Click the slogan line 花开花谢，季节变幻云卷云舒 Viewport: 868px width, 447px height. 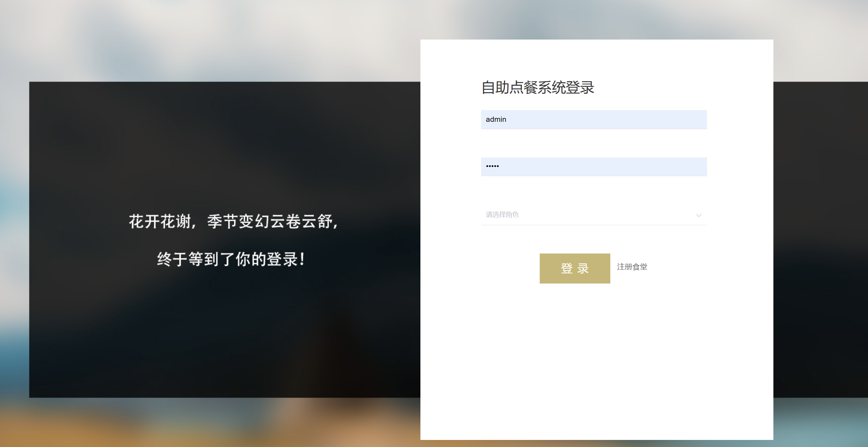click(234, 222)
